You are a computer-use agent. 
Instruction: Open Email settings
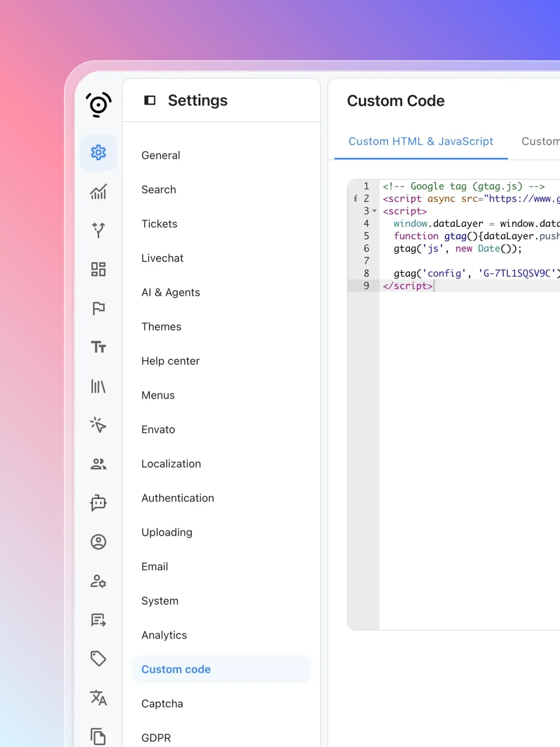(221, 567)
